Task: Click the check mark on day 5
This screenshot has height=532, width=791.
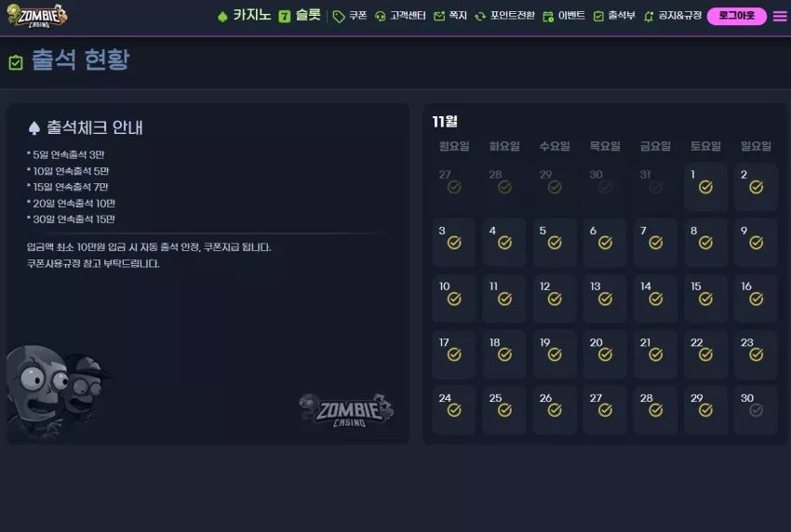Action: pos(555,243)
